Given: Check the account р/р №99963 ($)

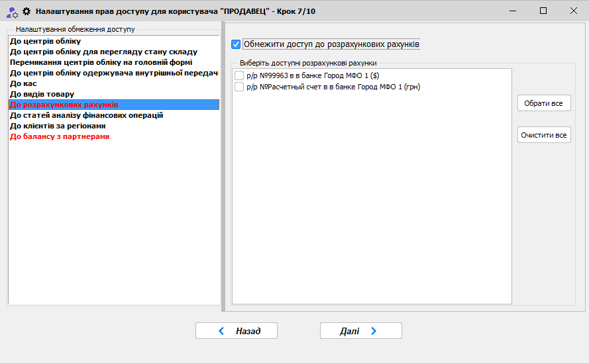Looking at the screenshot, I should point(239,76).
